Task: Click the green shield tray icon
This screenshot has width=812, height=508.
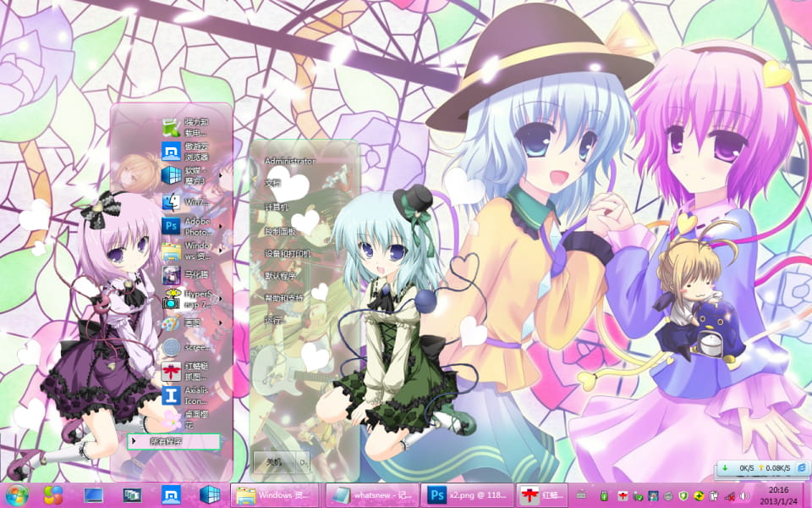Action: (683, 495)
